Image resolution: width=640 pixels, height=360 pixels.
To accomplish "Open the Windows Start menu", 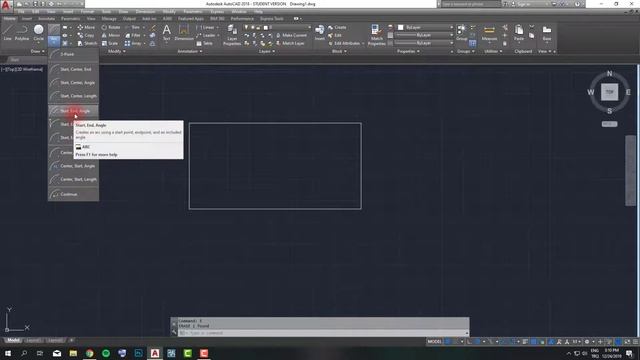I will pyautogui.click(x=7, y=353).
